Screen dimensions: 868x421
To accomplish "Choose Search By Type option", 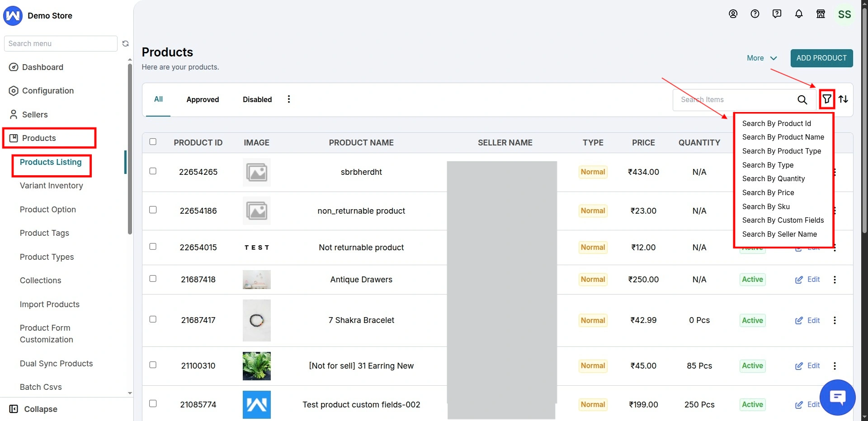I will [x=768, y=165].
